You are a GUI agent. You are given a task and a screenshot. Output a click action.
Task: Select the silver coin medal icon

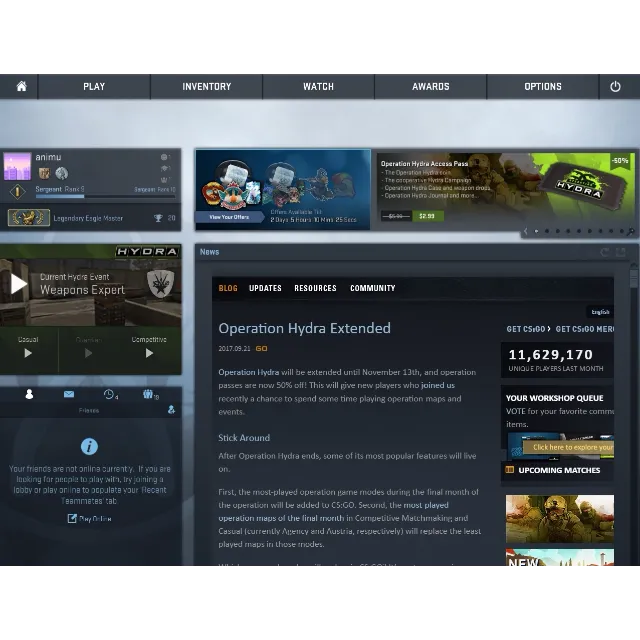point(62,173)
